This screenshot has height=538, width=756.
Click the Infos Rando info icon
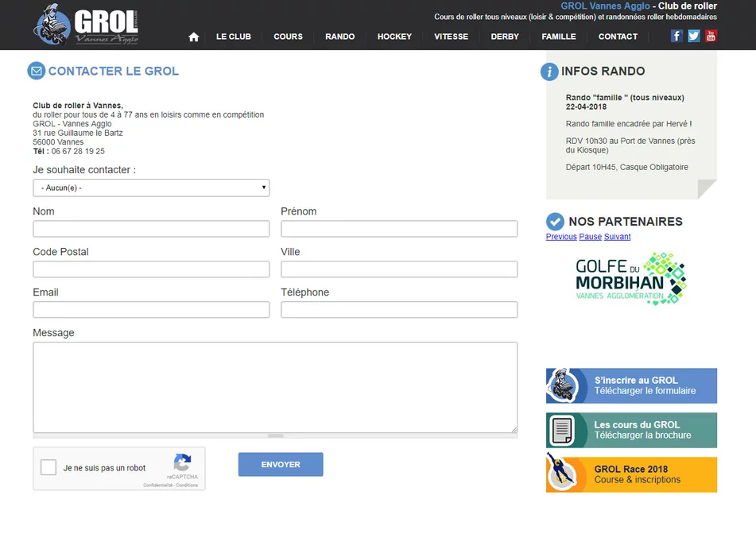click(549, 72)
